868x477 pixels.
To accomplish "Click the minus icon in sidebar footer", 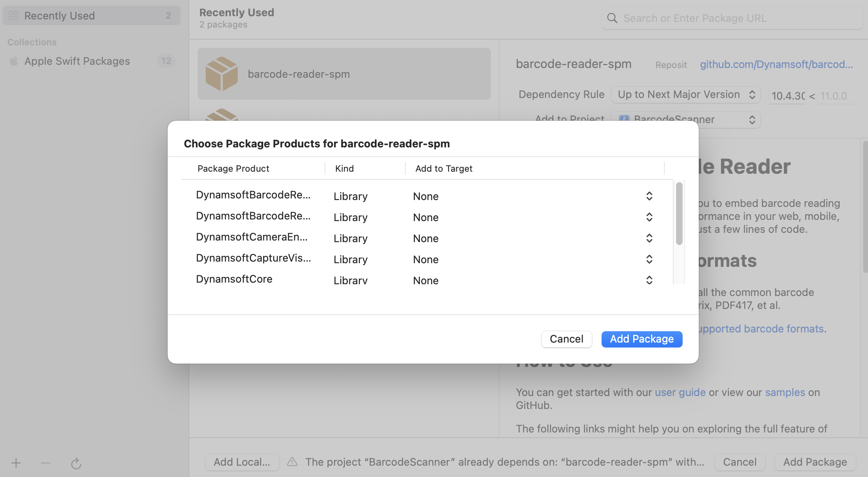I will [x=45, y=463].
